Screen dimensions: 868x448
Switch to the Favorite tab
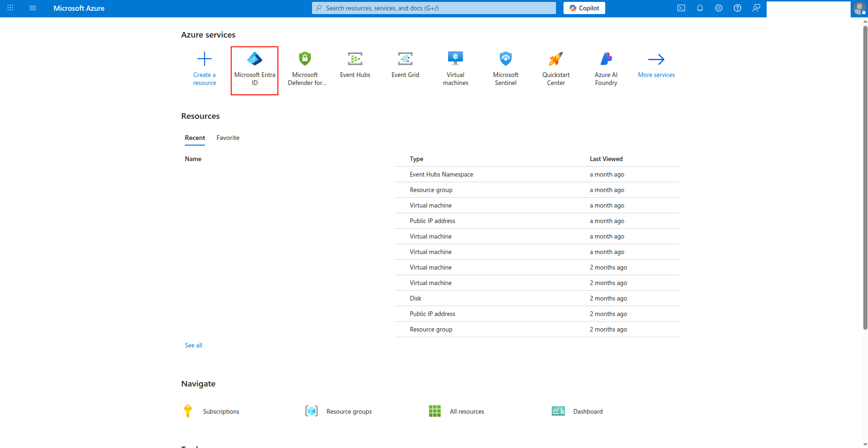[228, 138]
